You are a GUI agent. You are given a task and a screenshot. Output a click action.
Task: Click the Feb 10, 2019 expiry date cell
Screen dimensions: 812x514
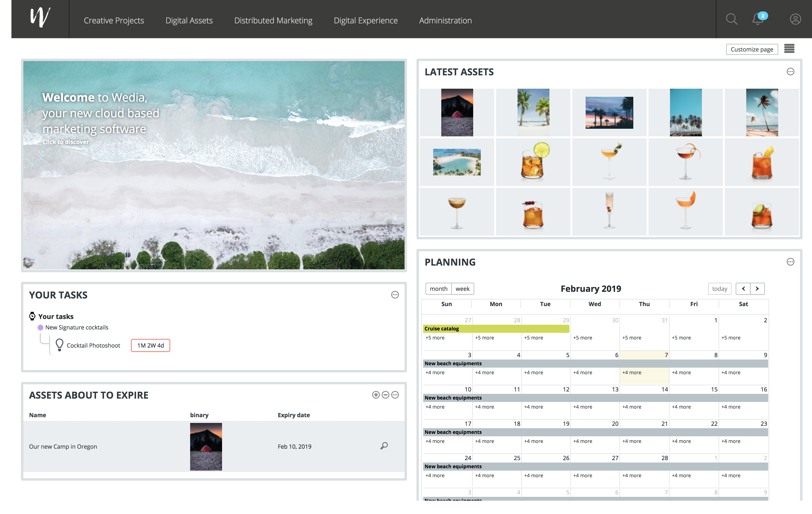pyautogui.click(x=294, y=446)
